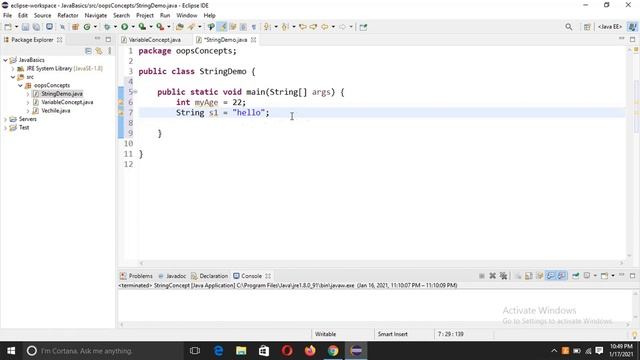Screen dimensions: 640x360
Task: Click the Next Annotation toolbar icon
Action: tap(267, 27)
